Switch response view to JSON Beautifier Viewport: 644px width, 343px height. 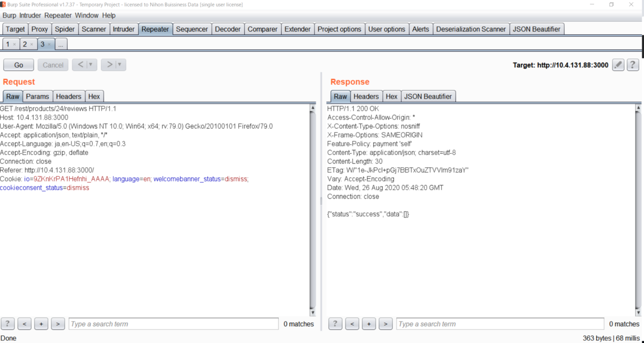point(428,96)
